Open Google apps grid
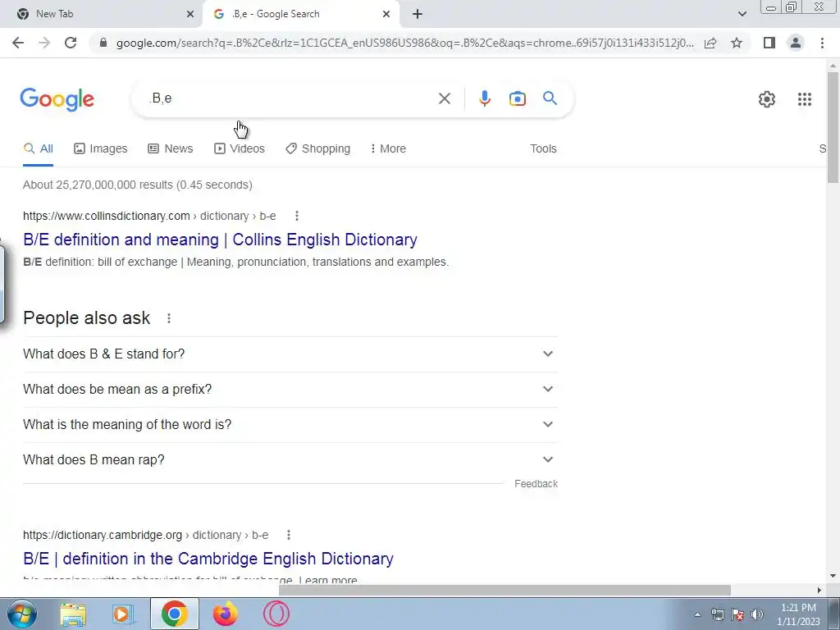840x630 pixels. pyautogui.click(x=804, y=99)
